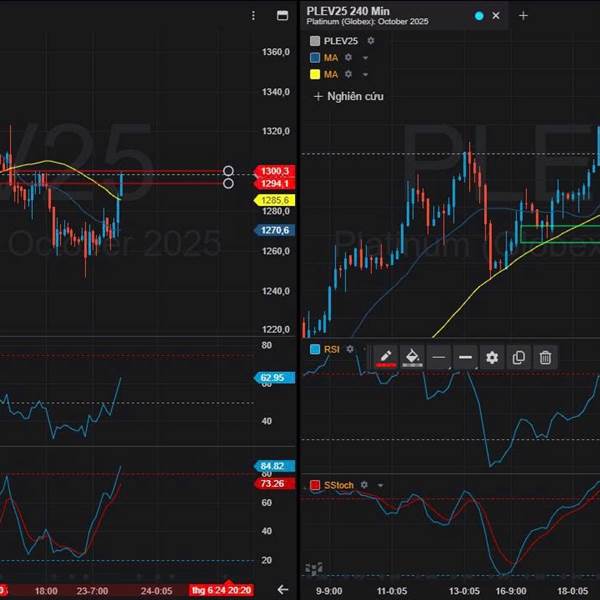Click the window layout icon
The height and width of the screenshot is (600, 600).
point(282,15)
